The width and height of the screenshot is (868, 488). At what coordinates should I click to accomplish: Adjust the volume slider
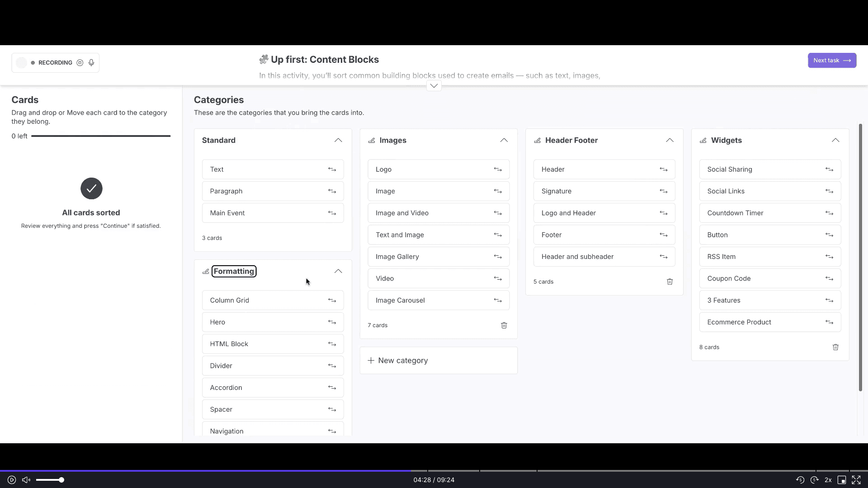point(50,480)
